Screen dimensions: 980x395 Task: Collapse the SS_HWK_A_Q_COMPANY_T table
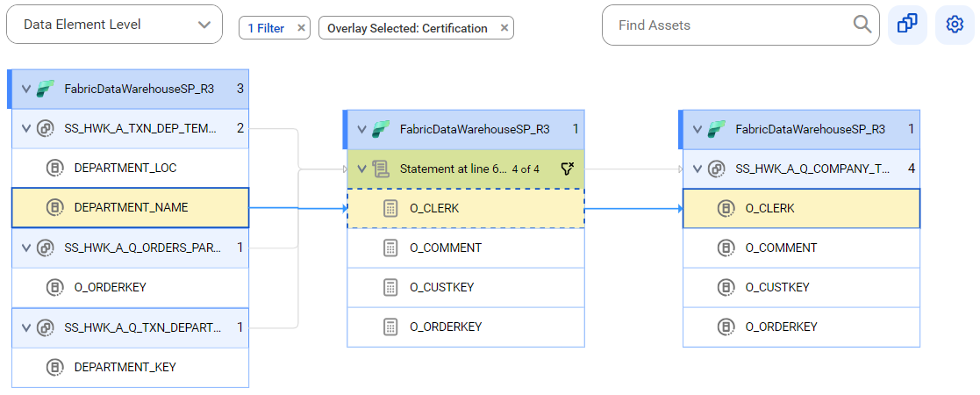click(x=697, y=169)
